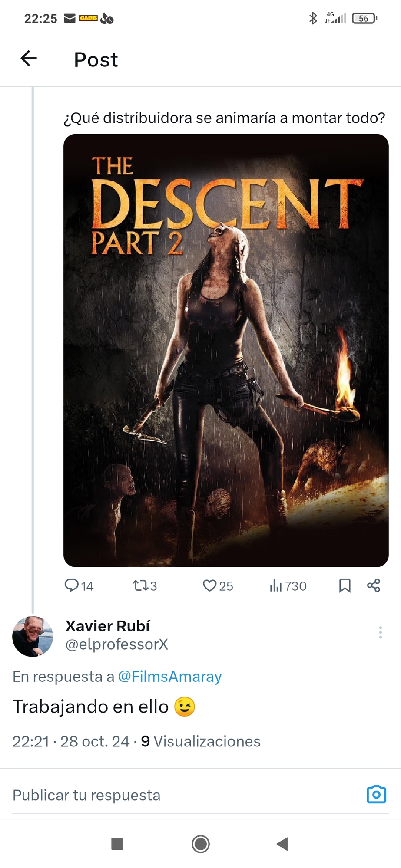Tap the @elprofessorX handle
The height and width of the screenshot is (868, 401).
(116, 644)
